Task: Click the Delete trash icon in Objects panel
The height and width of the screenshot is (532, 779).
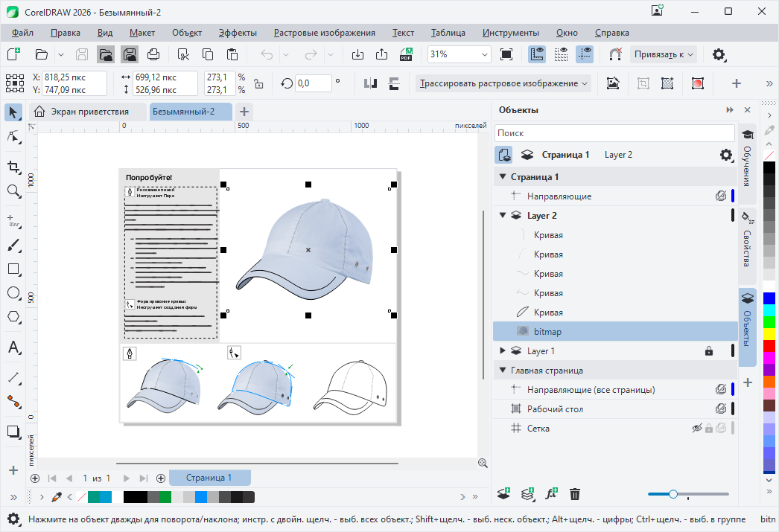Action: 575,494
